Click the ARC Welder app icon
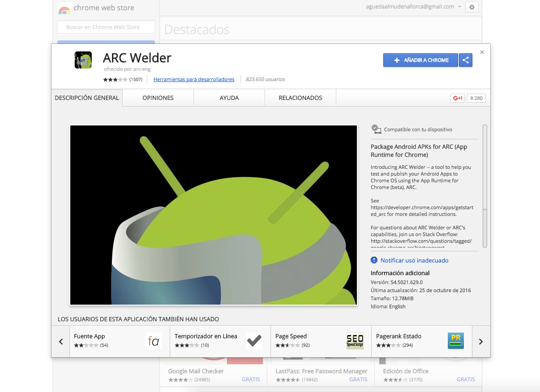 83,60
